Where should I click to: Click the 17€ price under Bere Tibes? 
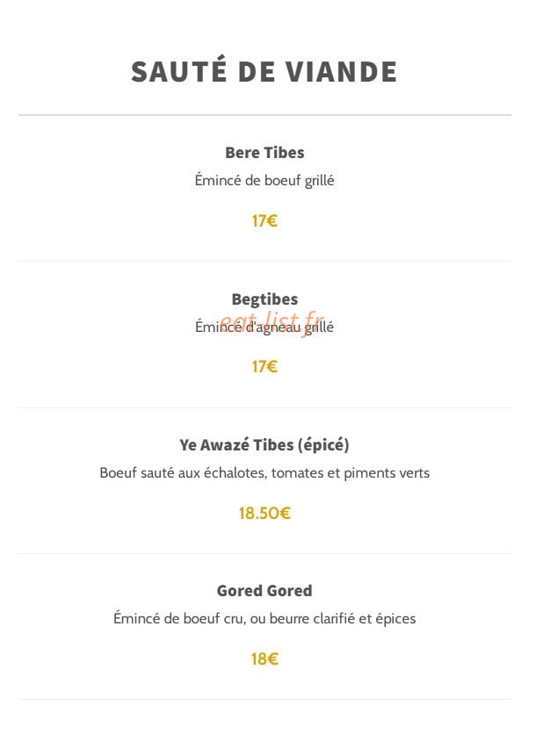pyautogui.click(x=264, y=220)
